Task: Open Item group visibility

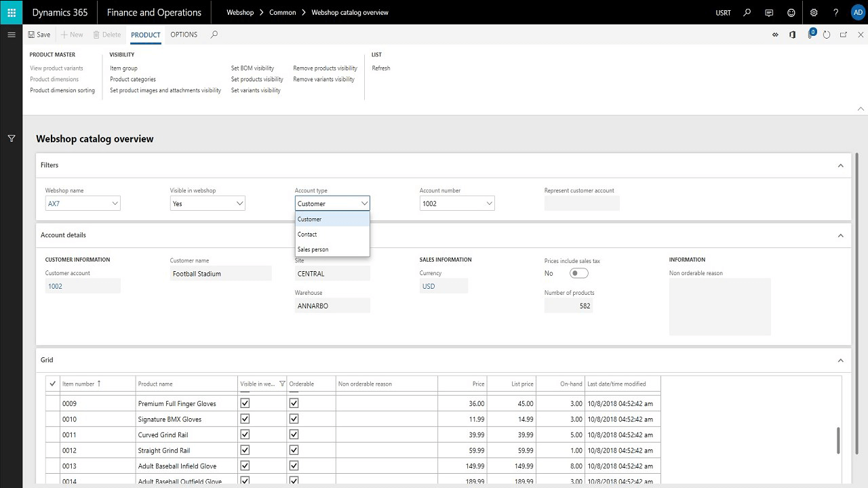Action: click(123, 68)
